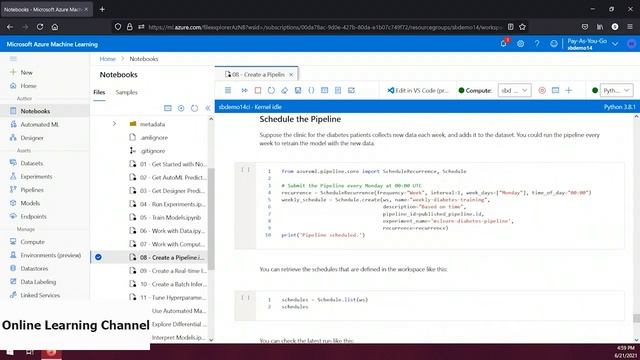Bookmark this page with star icon
640x360 pixels.
(522, 27)
